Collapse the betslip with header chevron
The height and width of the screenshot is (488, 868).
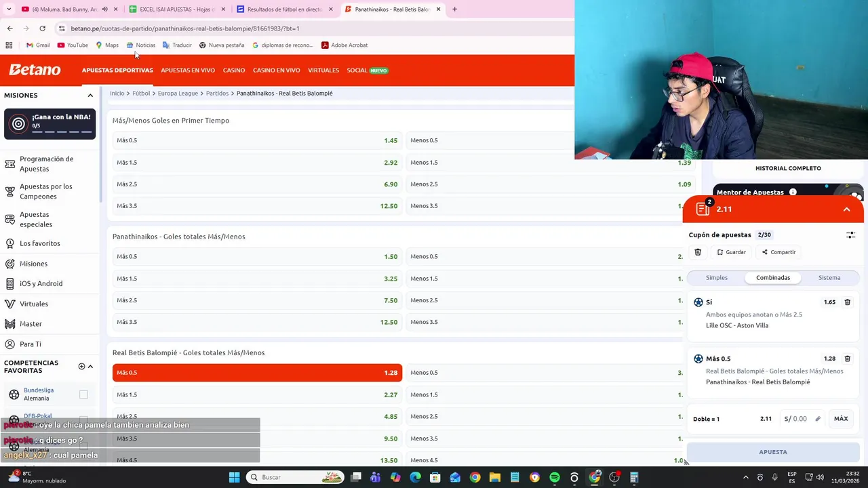tap(846, 209)
